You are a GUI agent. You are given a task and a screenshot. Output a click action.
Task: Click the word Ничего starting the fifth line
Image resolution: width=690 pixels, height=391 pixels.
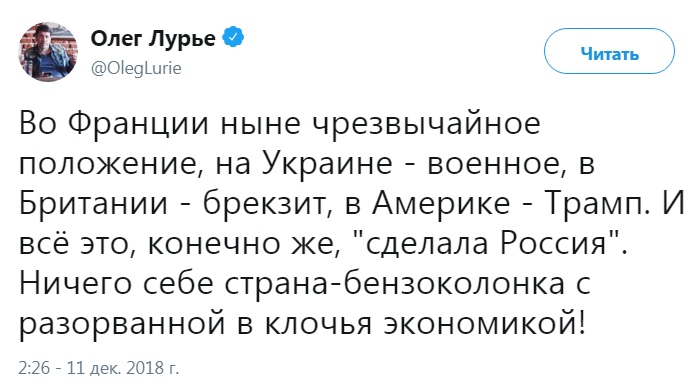75,284
